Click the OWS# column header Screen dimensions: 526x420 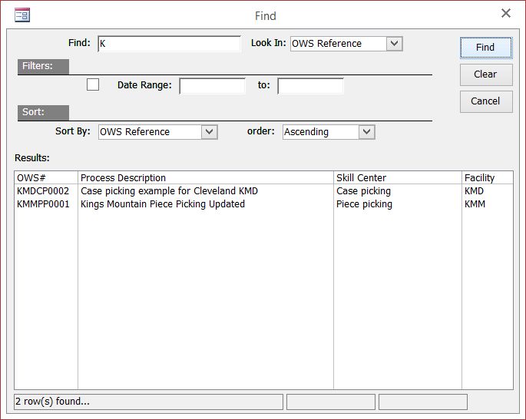[x=46, y=177]
